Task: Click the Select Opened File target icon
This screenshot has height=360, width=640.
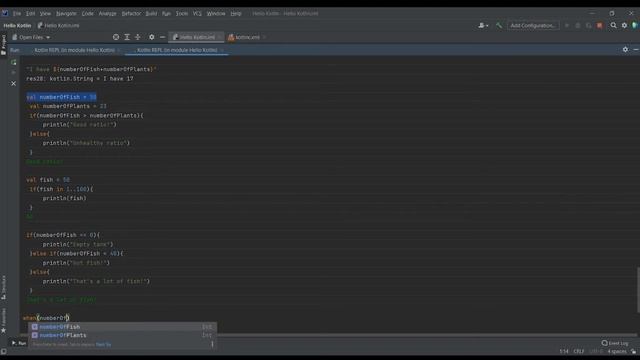Action: click(116, 37)
